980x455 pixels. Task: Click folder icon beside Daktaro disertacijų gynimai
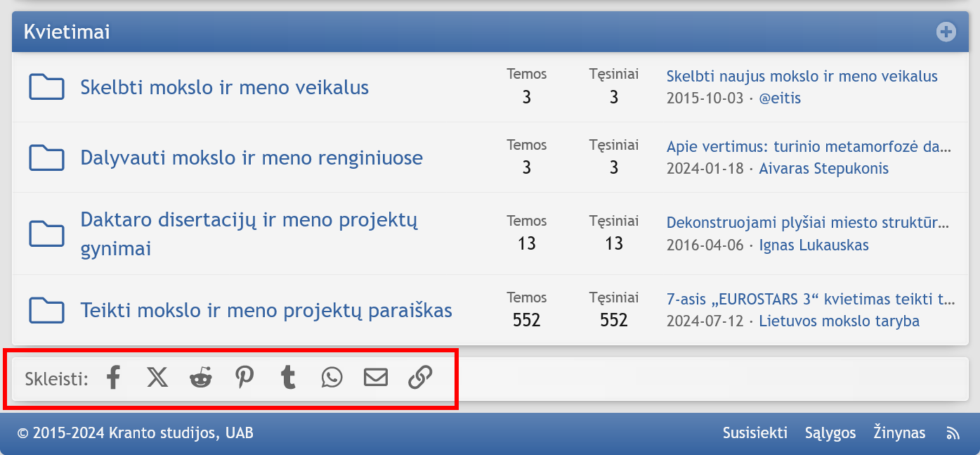tap(47, 233)
